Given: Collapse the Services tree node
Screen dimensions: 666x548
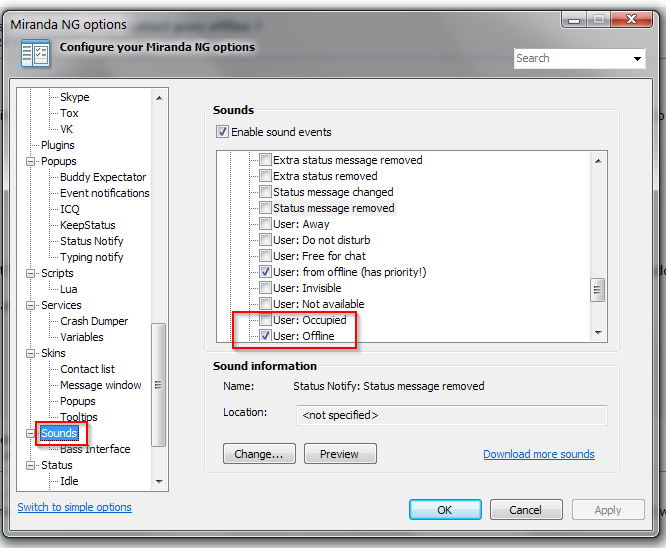Looking at the screenshot, I should [x=31, y=305].
